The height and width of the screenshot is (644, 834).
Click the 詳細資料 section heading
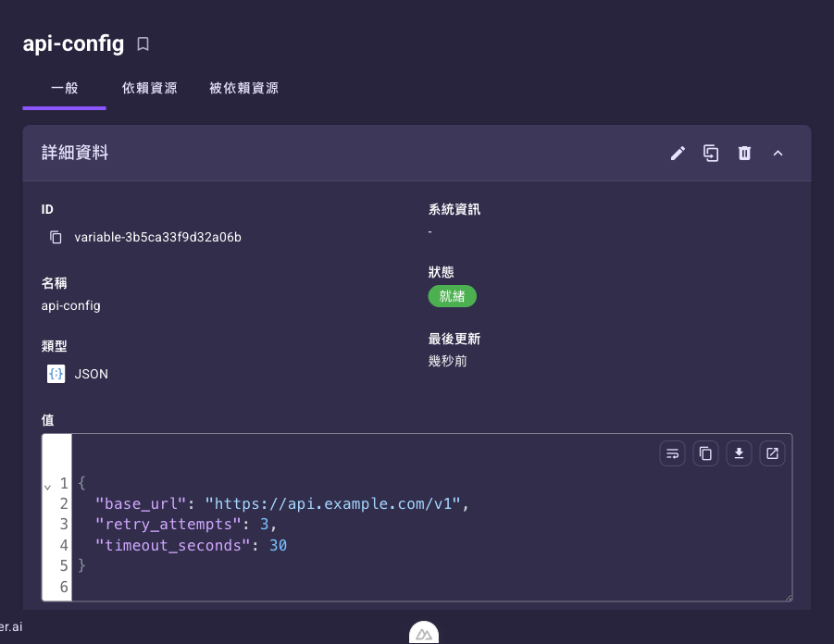click(75, 154)
